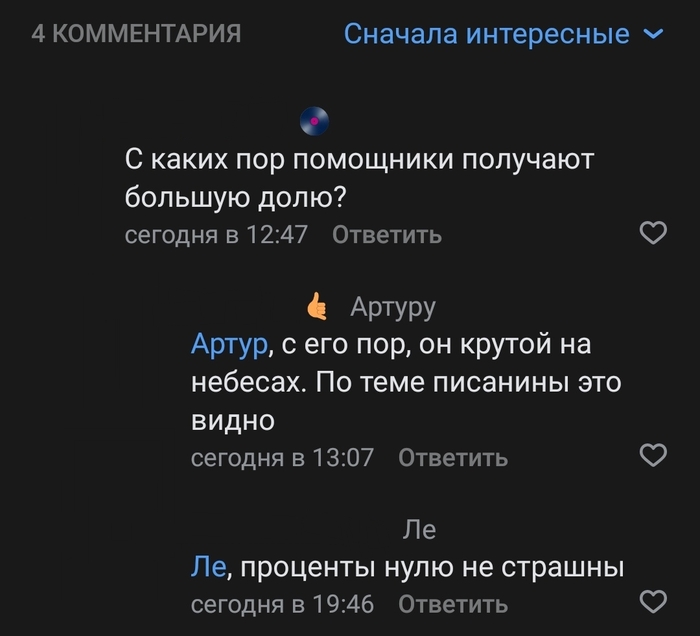Click the blue "Артур" mention link
The image size is (700, 636).
(229, 346)
